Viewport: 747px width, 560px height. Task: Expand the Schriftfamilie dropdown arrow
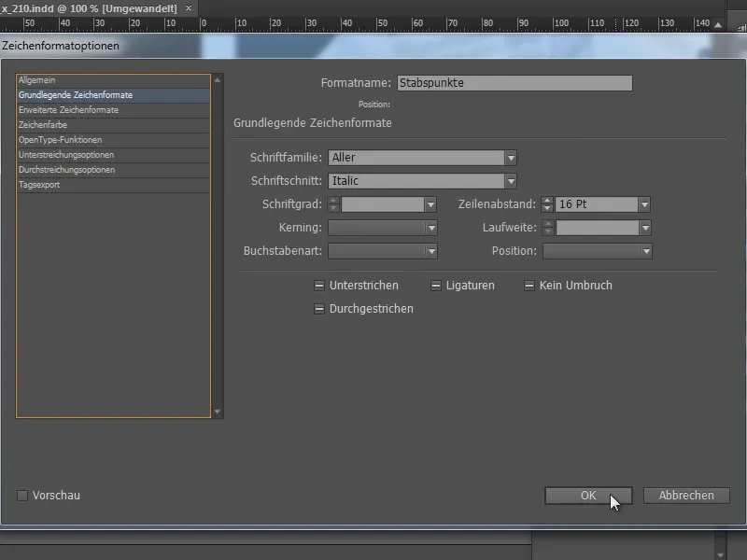511,158
